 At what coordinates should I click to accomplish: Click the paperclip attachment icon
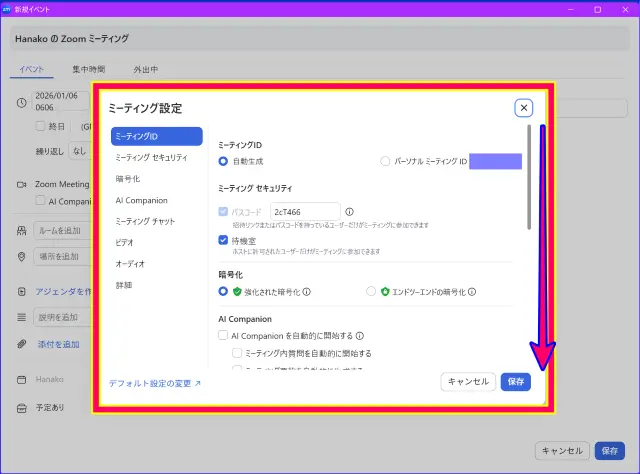coord(22,344)
